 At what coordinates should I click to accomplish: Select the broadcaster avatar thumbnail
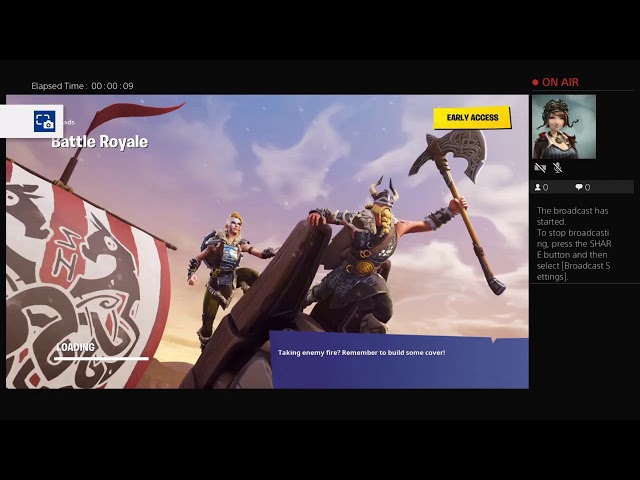[x=564, y=127]
